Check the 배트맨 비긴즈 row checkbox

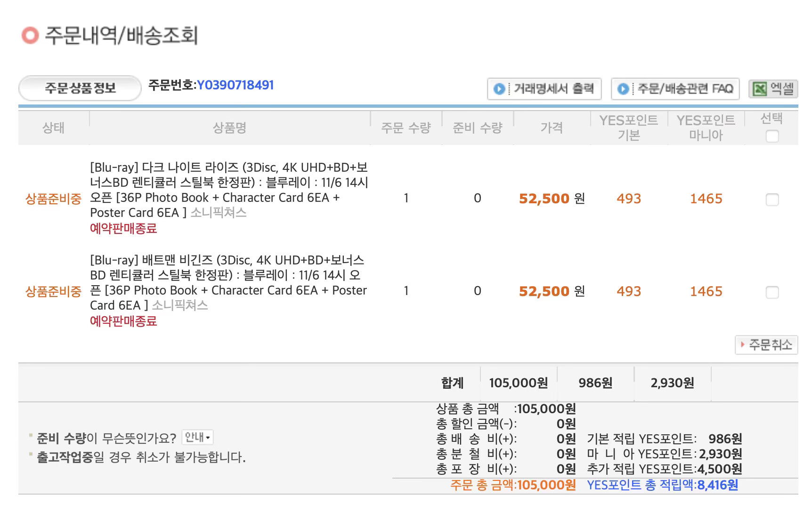click(772, 292)
